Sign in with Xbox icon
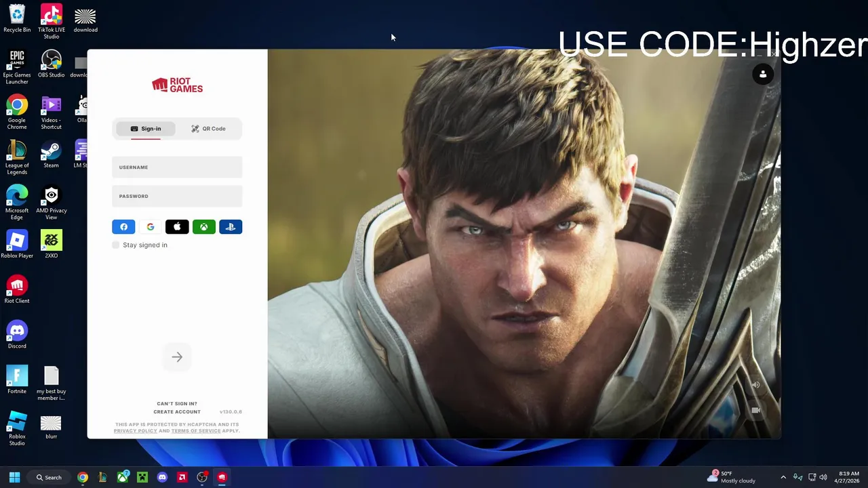The height and width of the screenshot is (488, 868). pos(203,227)
